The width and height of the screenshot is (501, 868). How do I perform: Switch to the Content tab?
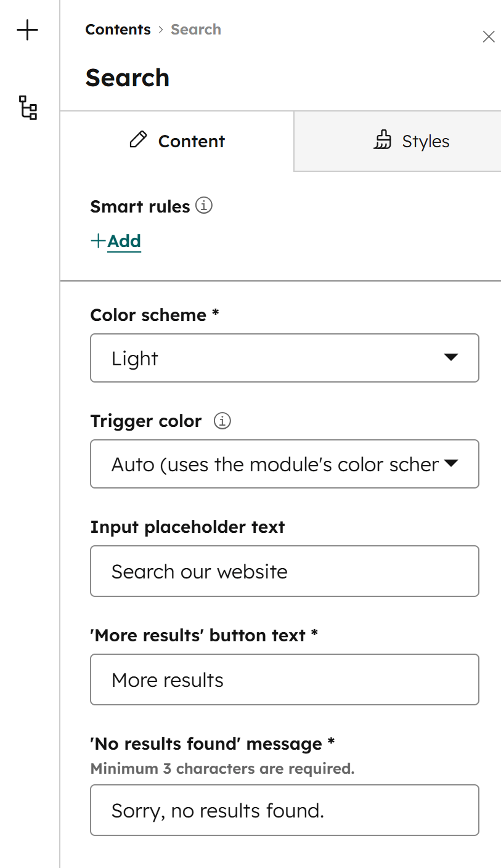click(177, 140)
